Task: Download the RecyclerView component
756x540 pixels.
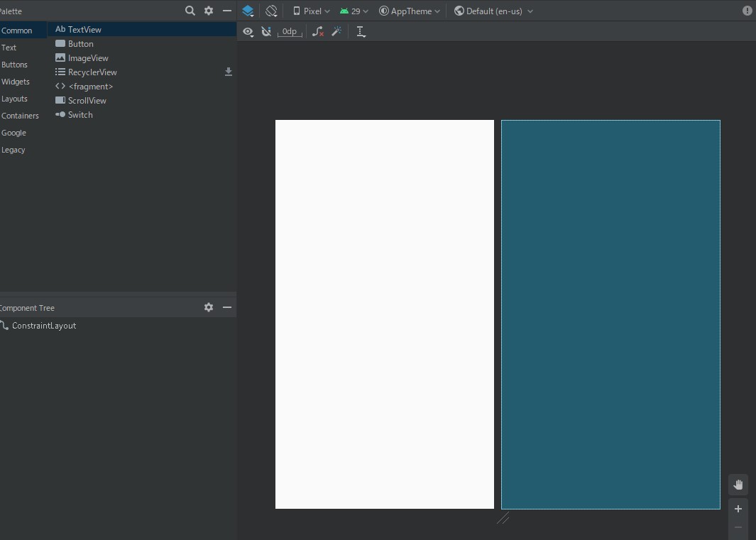Action: [228, 72]
